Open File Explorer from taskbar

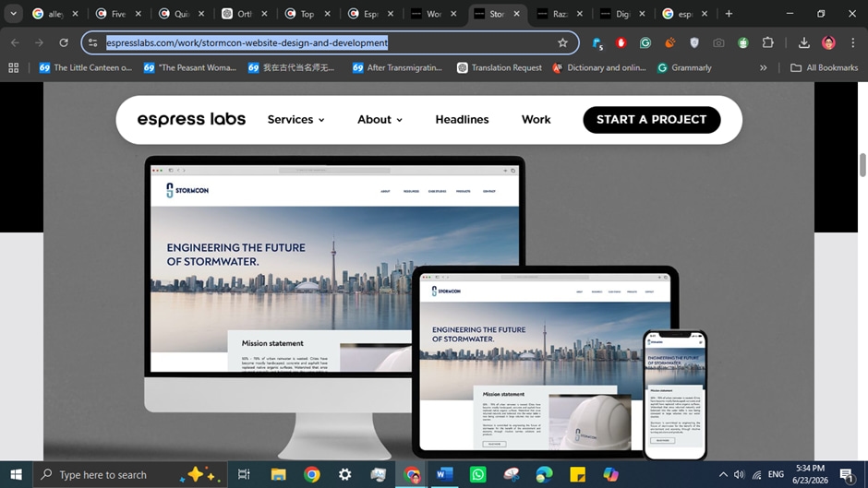point(278,474)
